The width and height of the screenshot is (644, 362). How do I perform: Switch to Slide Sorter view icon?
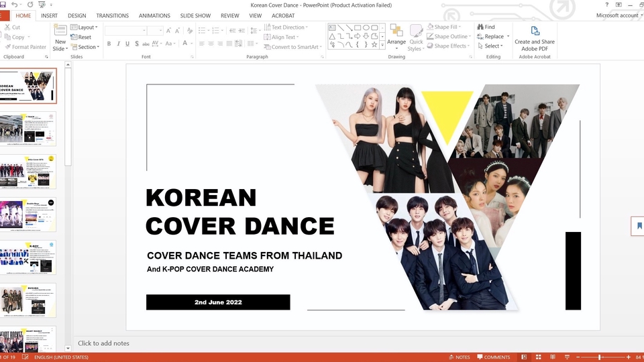[x=539, y=357]
